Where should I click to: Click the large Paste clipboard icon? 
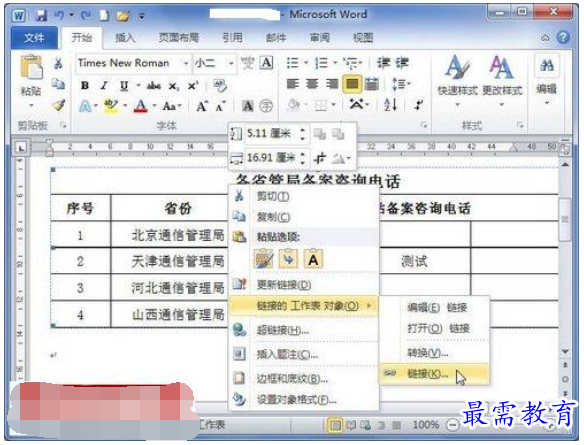click(32, 67)
